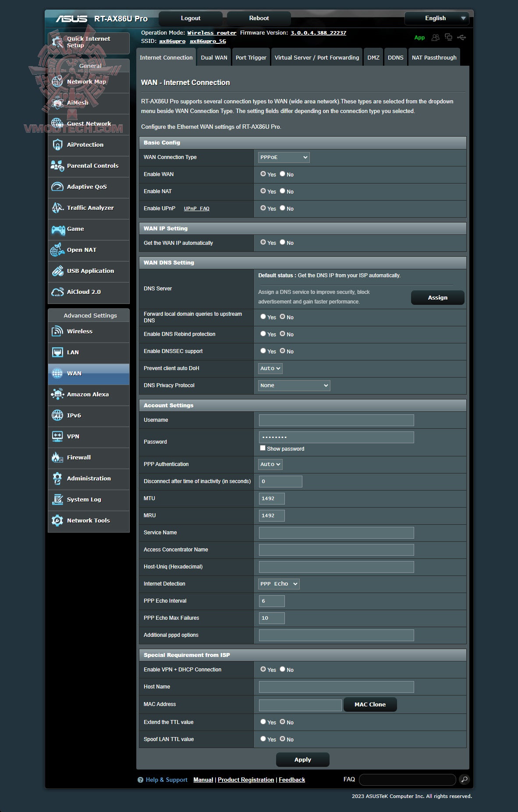518x812 pixels.
Task: Open the English language dropdown
Action: click(436, 18)
